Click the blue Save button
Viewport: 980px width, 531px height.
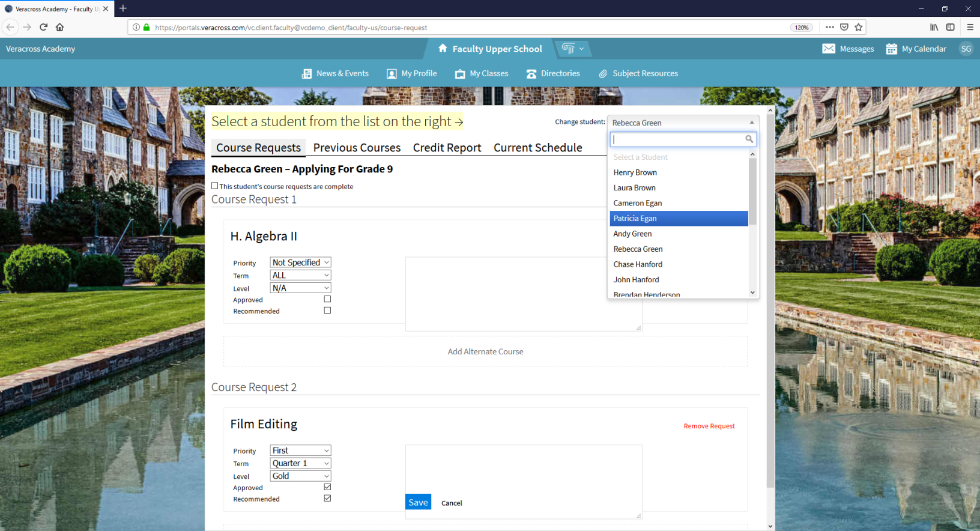418,502
